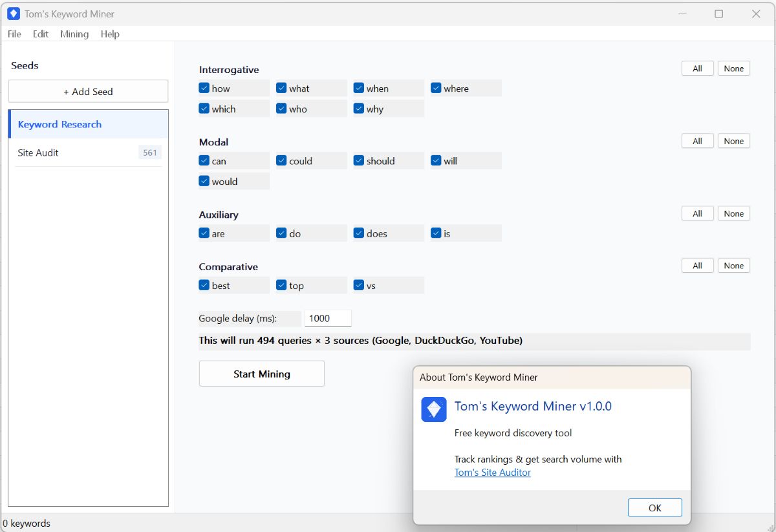Image resolution: width=776 pixels, height=532 pixels.
Task: Open the Mining menu
Action: (74, 34)
